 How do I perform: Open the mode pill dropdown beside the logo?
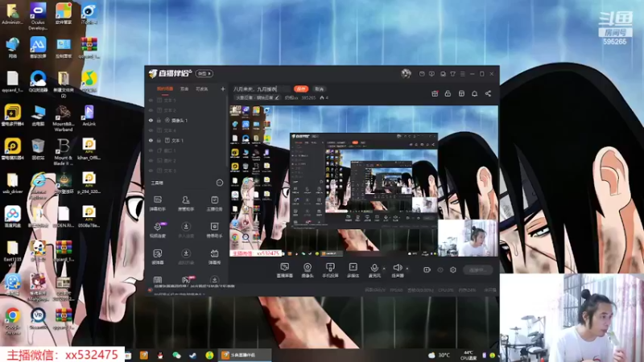[x=204, y=73]
